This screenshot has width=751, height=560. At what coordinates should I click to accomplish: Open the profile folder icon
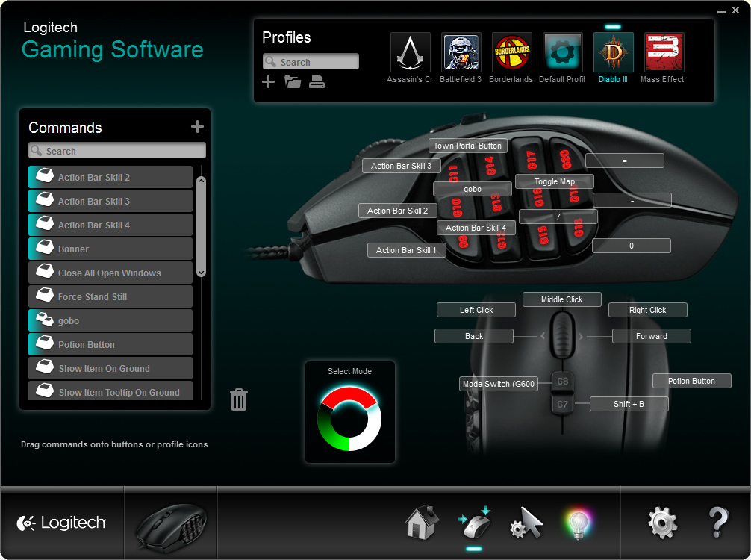[293, 82]
